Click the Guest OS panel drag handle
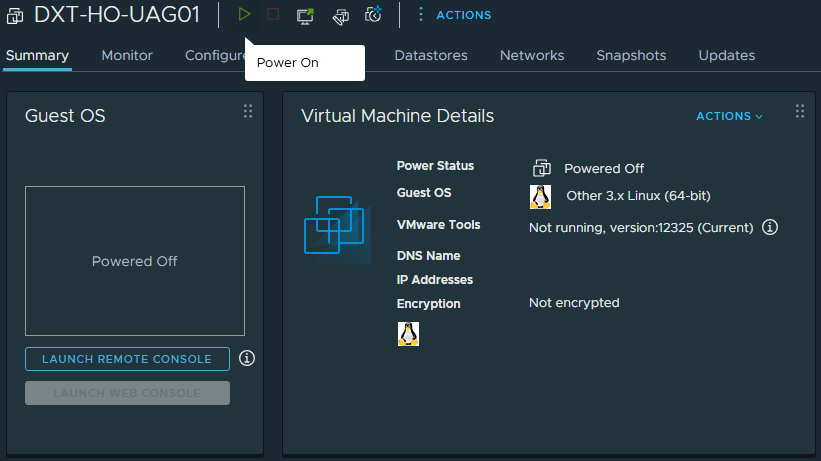This screenshot has width=821, height=461. (248, 111)
